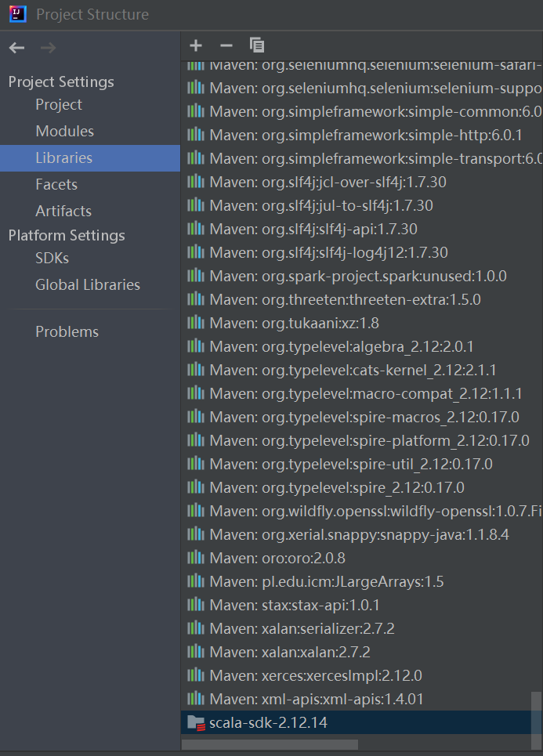Select Maven: org.wildfly.openssl:wildfly-openssl library

[x=362, y=511]
